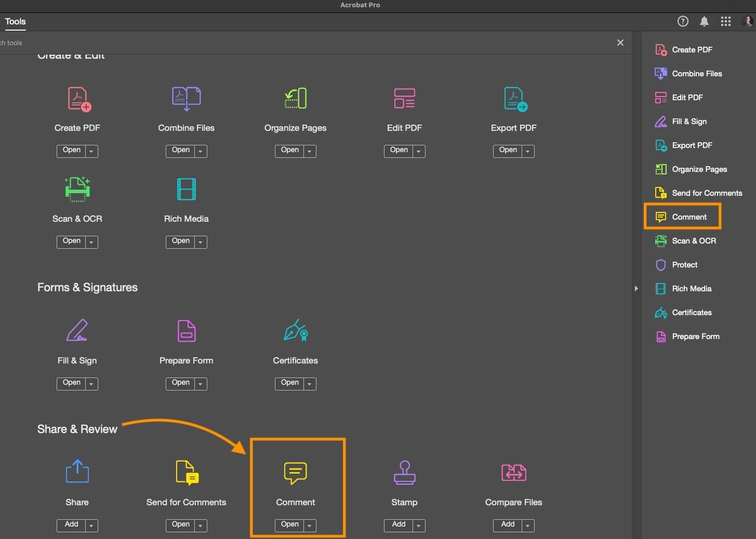Viewport: 756px width, 539px height.
Task: Select Send for Comments in right sidebar
Action: (x=698, y=193)
